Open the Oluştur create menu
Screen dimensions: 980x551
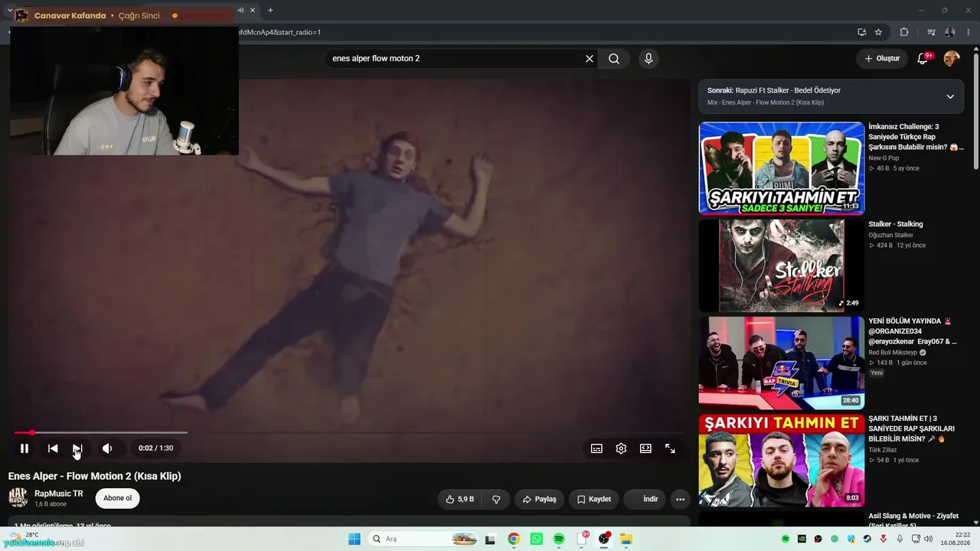click(x=882, y=58)
